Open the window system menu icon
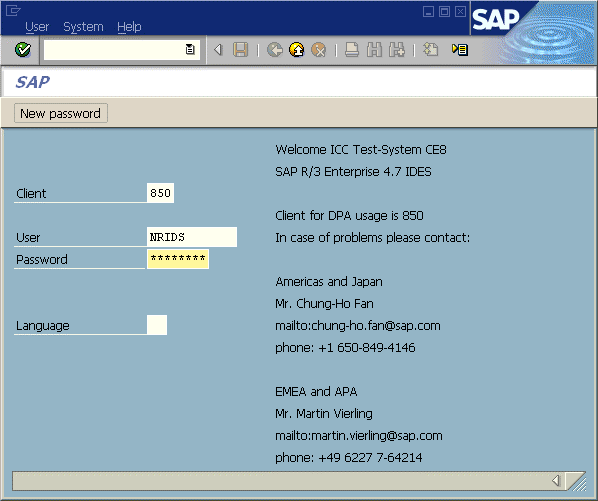The image size is (598, 501). coord(13,11)
